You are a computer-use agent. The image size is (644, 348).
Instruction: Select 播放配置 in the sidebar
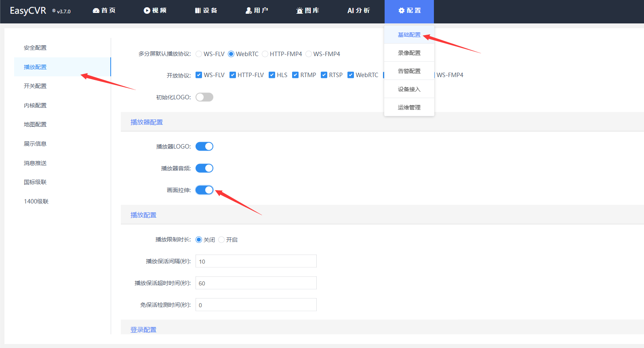pyautogui.click(x=62, y=67)
